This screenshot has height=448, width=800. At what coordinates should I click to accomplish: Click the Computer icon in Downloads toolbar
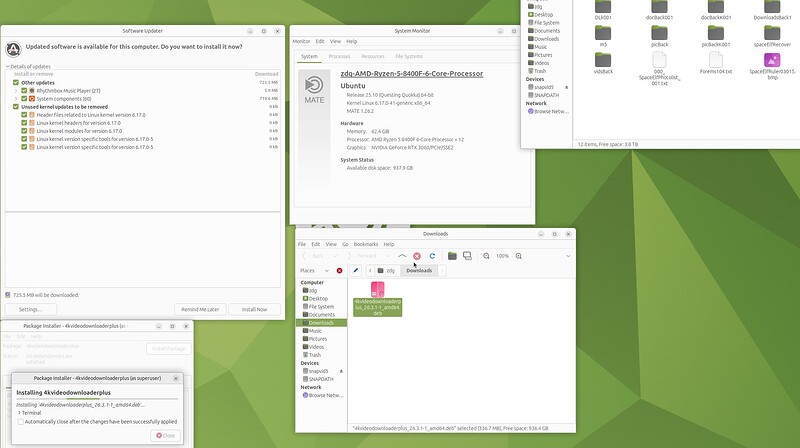tap(467, 256)
